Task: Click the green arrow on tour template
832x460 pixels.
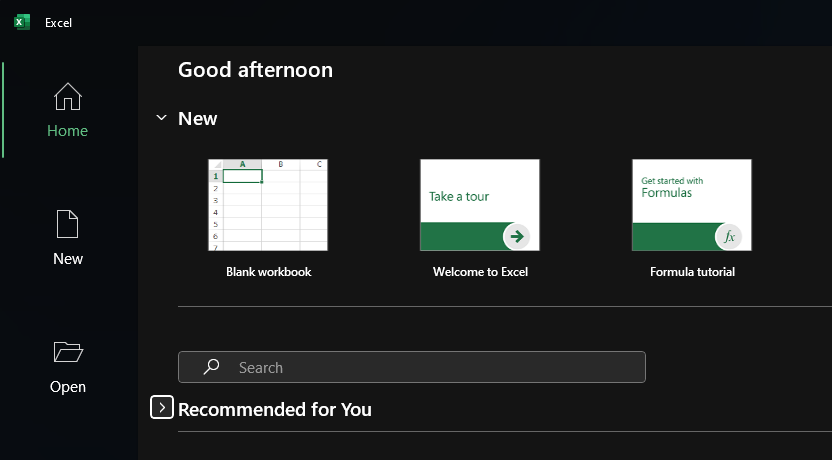Action: (x=516, y=236)
